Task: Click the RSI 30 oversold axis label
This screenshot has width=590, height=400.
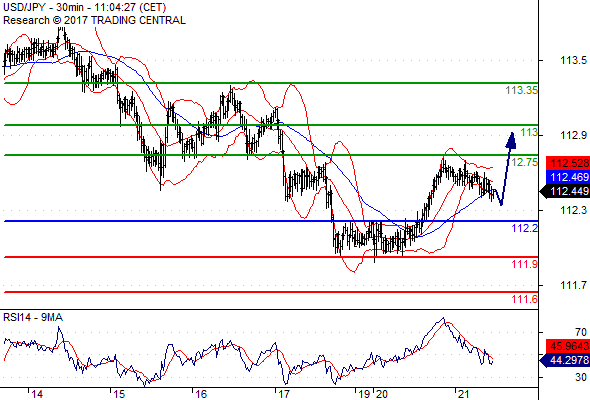Action: 581,377
